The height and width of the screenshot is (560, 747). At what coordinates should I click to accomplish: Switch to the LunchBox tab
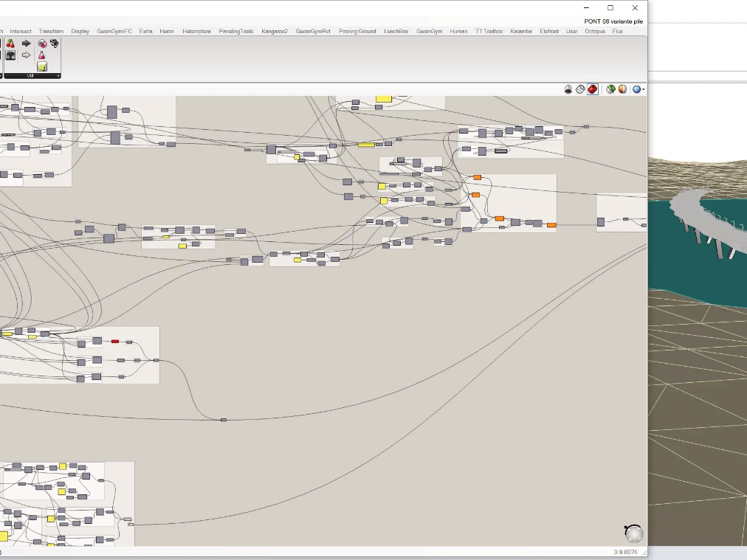tap(396, 32)
